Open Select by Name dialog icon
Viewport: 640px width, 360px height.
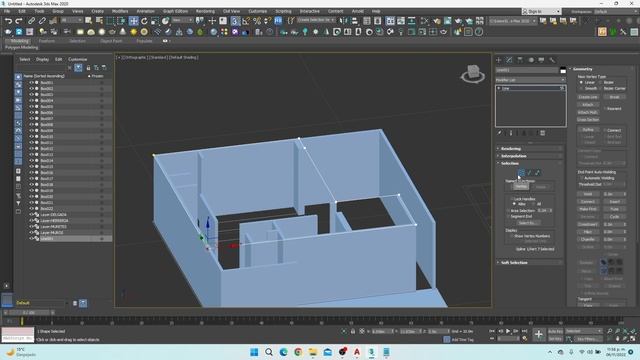click(x=99, y=21)
